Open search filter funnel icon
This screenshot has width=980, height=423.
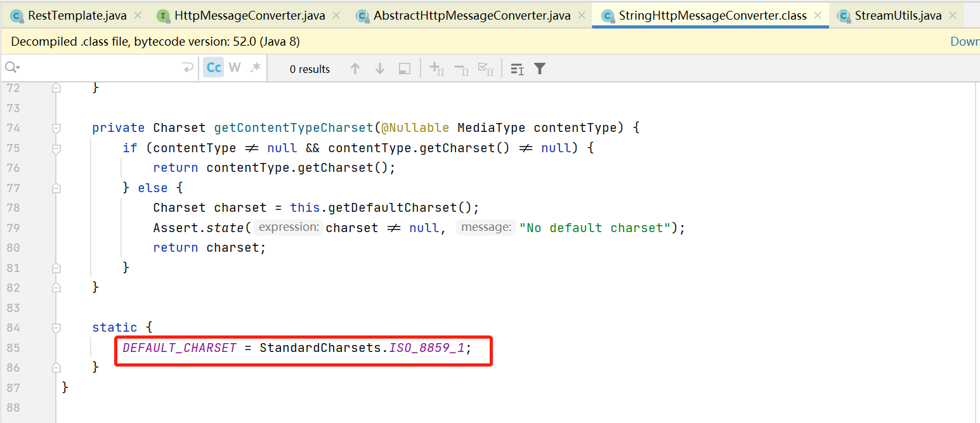540,68
